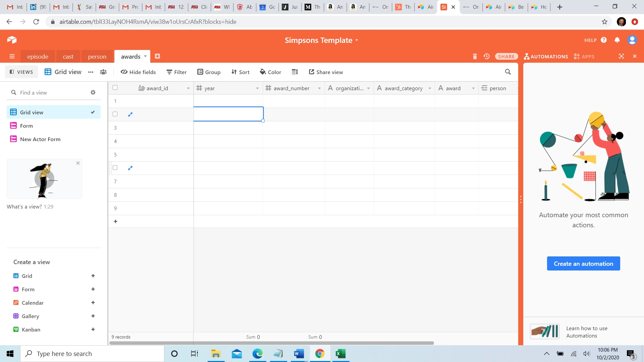Switch to the episode table tab

point(38,56)
